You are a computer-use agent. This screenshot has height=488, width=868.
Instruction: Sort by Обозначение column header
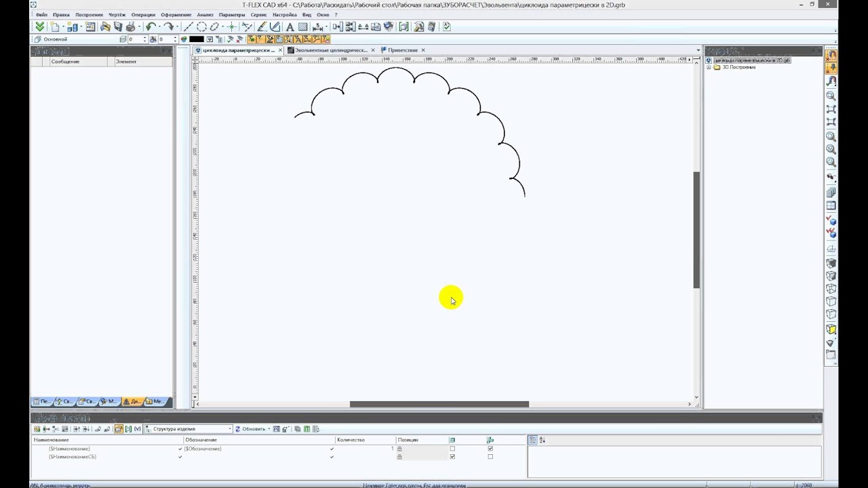259,440
